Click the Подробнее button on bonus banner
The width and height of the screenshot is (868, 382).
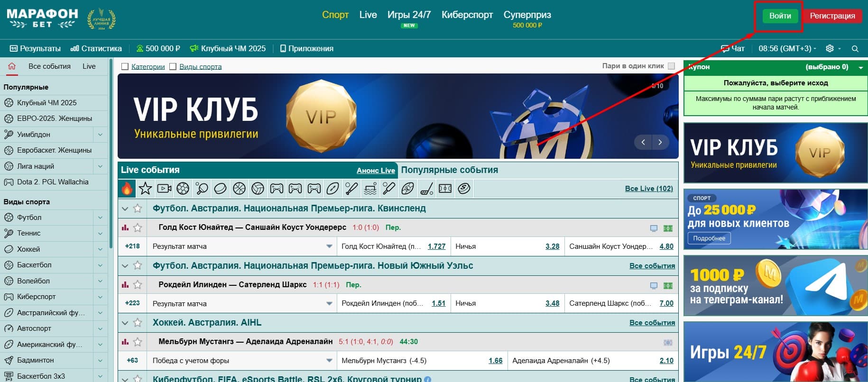[709, 238]
